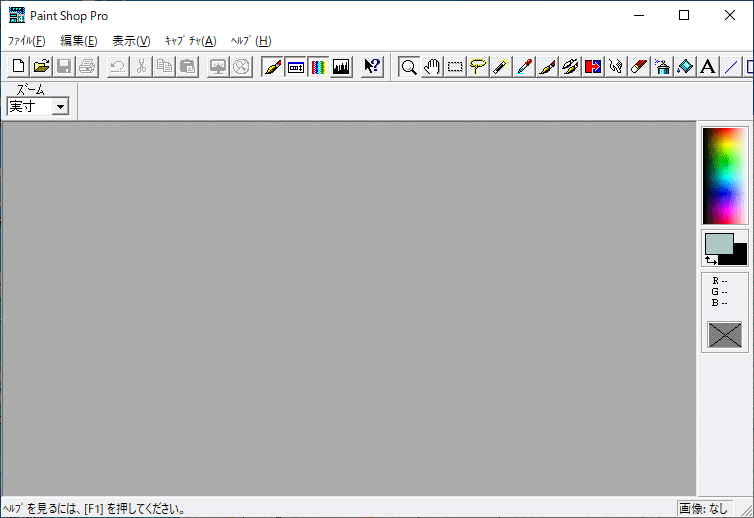Image resolution: width=754 pixels, height=518 pixels.
Task: Toggle the tool palette brush button
Action: 272,66
